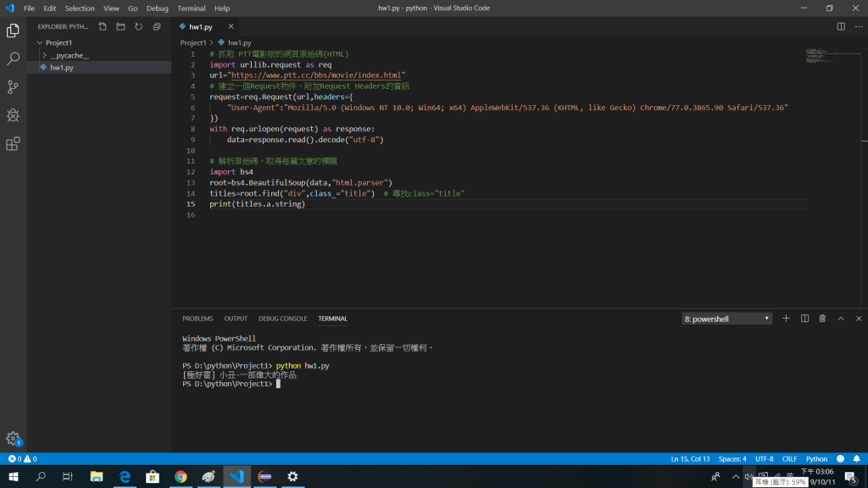Select hw1.py in the Explorer tree
The image size is (868, 488).
[99, 68]
